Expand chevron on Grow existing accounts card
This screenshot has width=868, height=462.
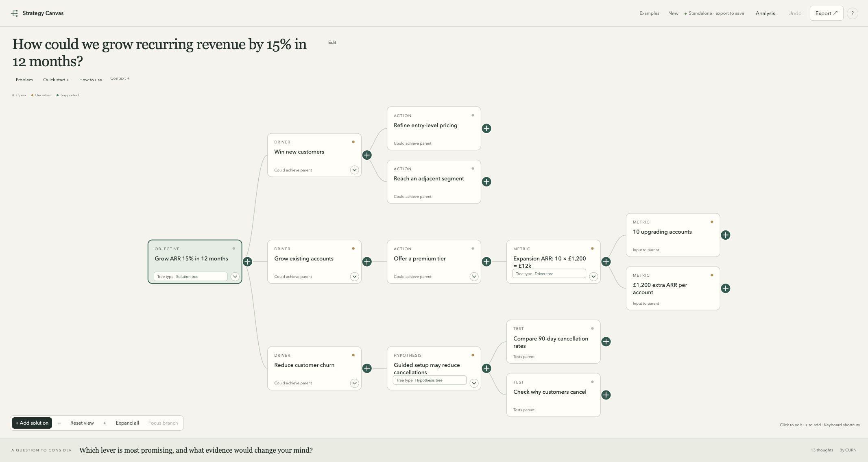[354, 276]
